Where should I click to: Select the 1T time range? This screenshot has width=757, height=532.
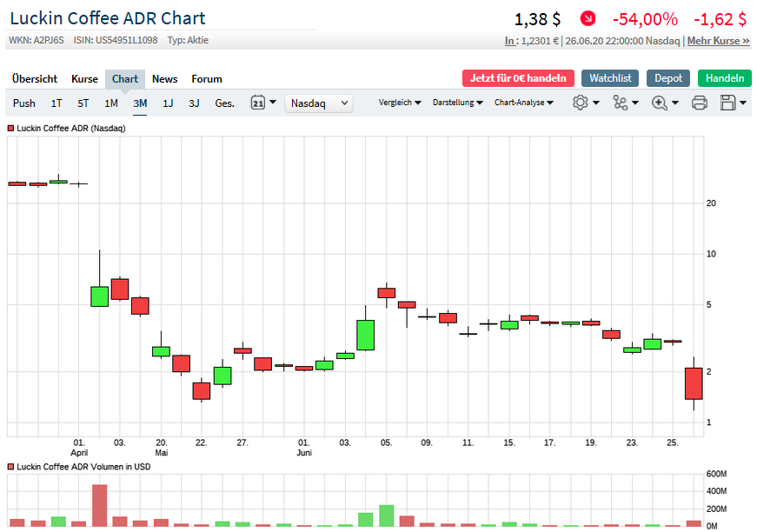pyautogui.click(x=56, y=103)
